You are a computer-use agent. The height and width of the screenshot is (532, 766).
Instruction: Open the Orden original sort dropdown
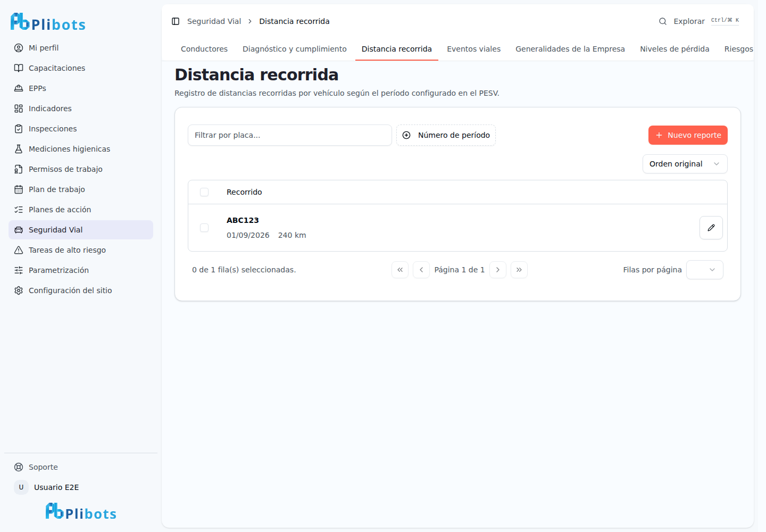685,164
